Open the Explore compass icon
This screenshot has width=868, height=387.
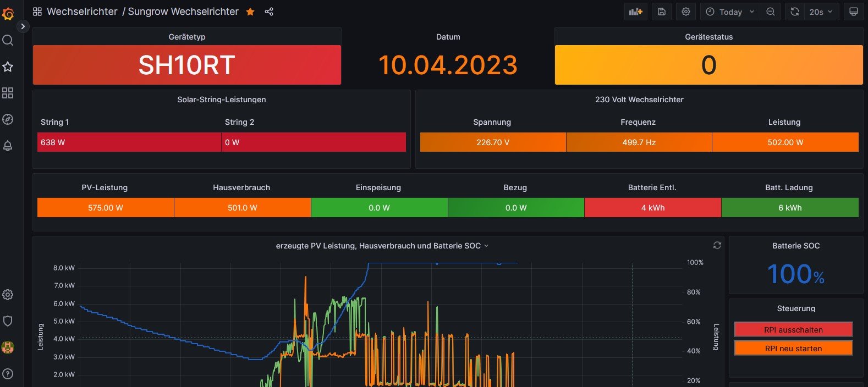coord(8,119)
